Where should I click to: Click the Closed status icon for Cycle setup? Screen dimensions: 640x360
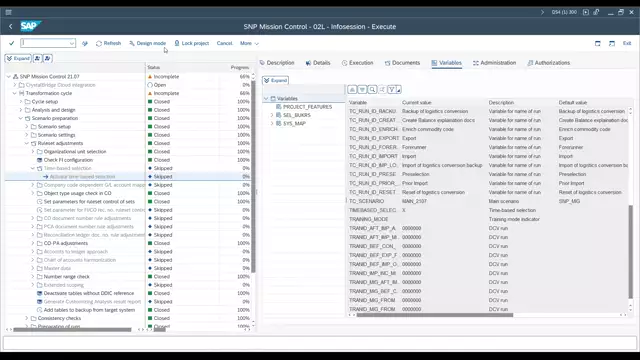tap(150, 102)
